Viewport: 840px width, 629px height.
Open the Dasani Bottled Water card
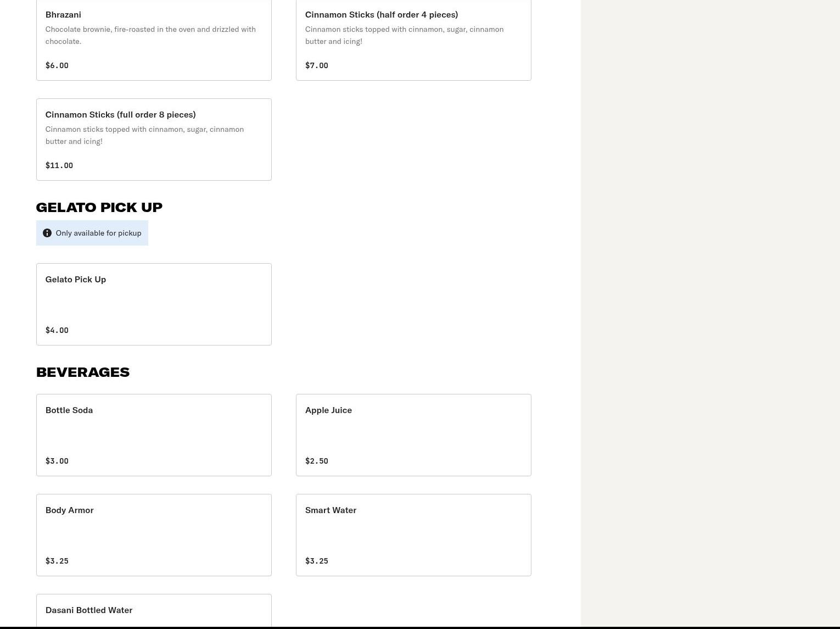tap(154, 610)
